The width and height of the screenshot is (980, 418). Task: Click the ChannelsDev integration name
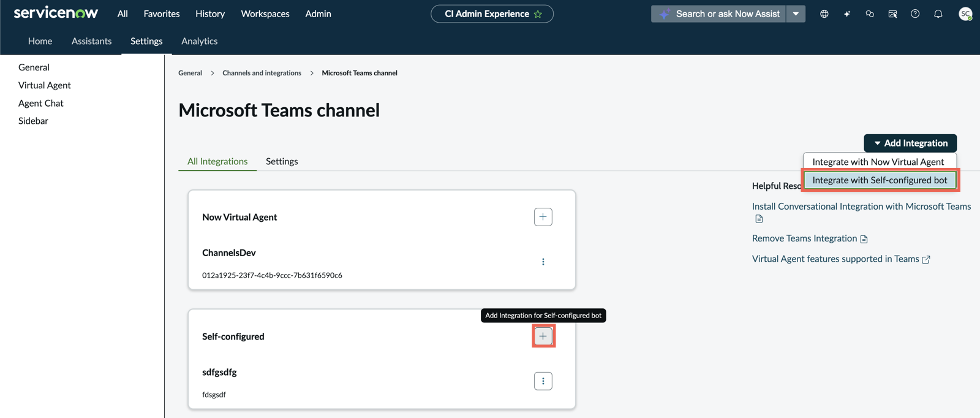[229, 253]
